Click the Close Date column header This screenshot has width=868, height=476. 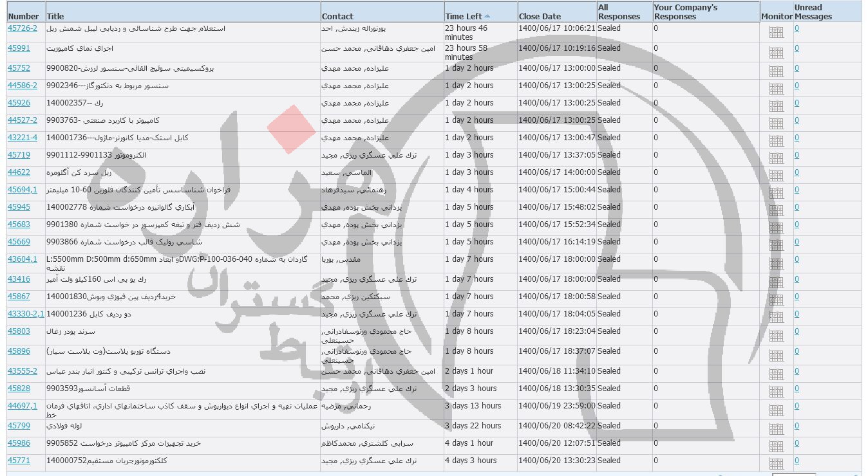[540, 17]
